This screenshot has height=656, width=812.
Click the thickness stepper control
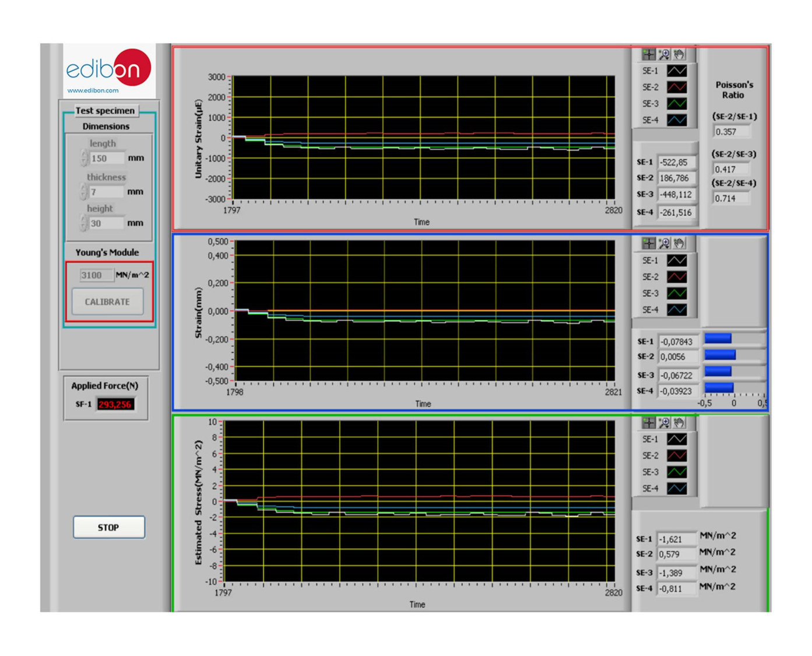(84, 191)
